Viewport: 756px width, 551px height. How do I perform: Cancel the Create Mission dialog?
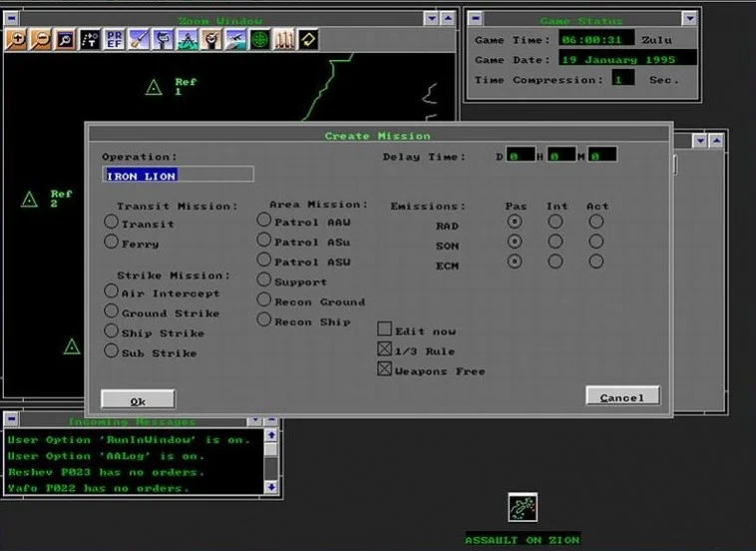click(622, 395)
